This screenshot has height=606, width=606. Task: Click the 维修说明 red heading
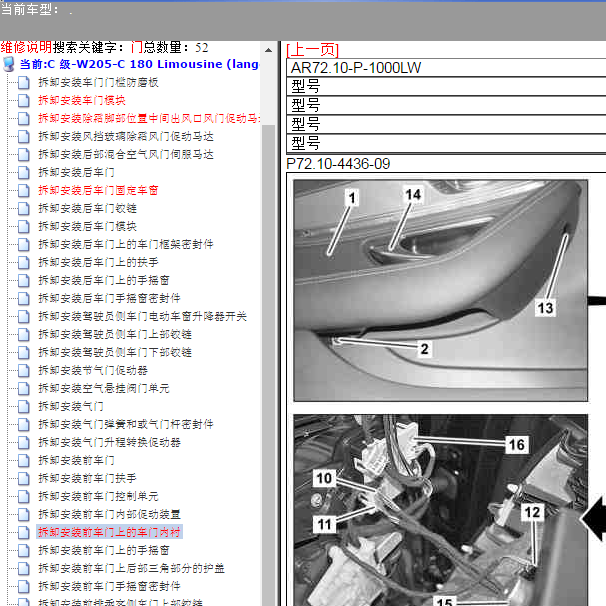pyautogui.click(x=26, y=47)
